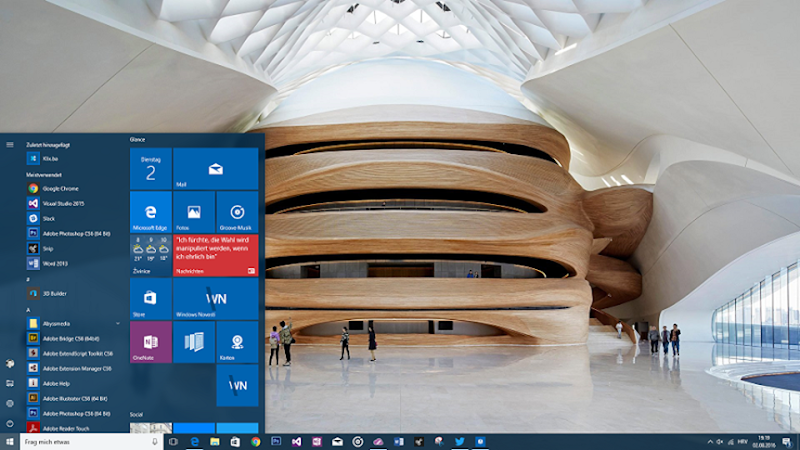
Task: Open Twitter from the taskbar
Action: [460, 442]
